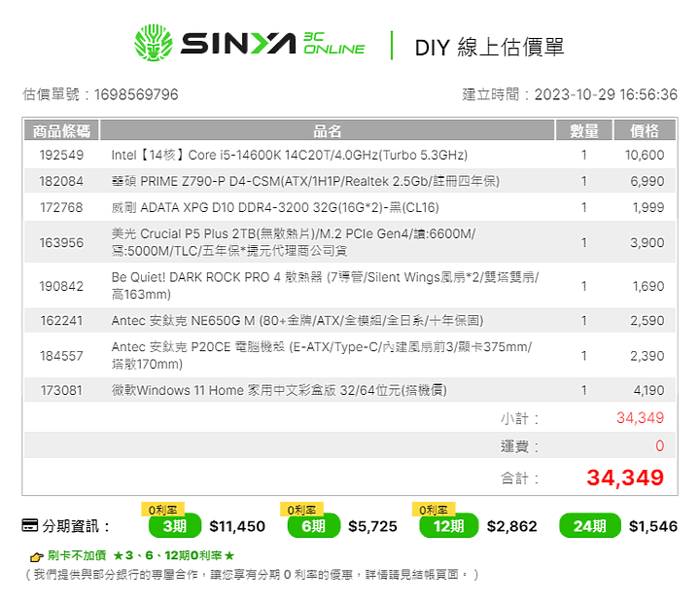Click the Antec NE650G M product name

coord(297,321)
